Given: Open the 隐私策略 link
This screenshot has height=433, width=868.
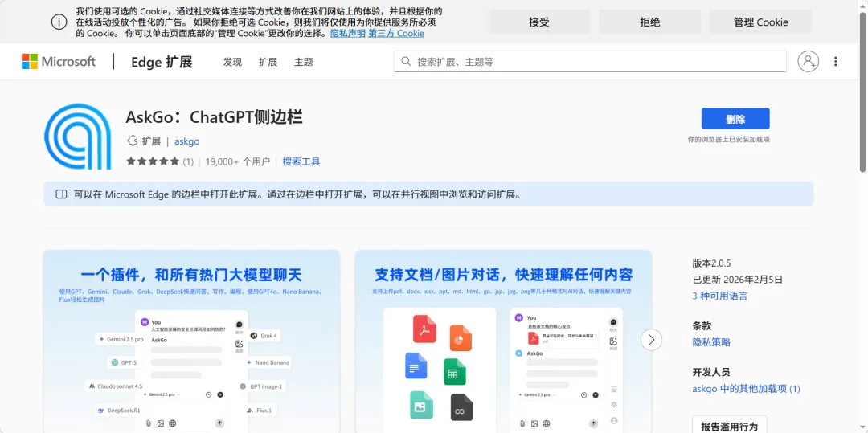Looking at the screenshot, I should point(711,342).
